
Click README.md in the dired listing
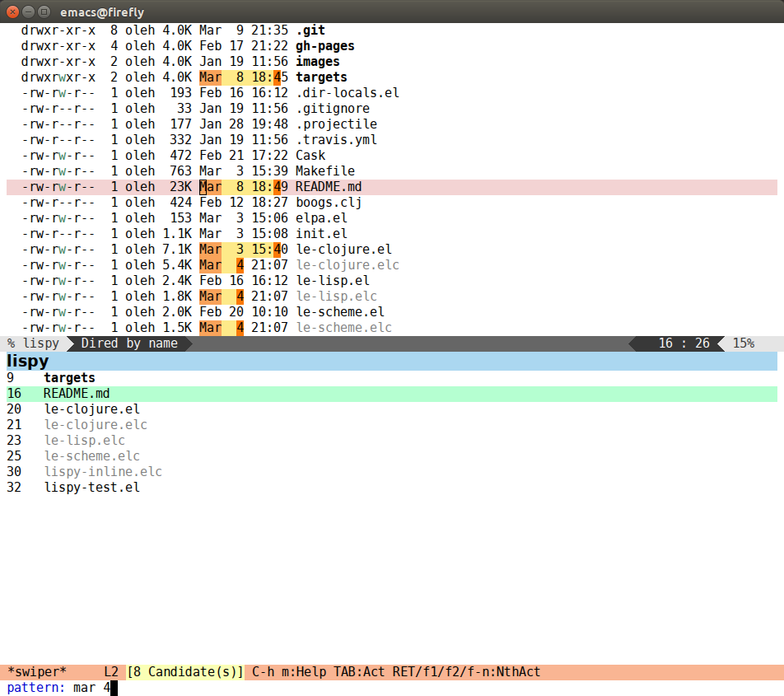[329, 187]
